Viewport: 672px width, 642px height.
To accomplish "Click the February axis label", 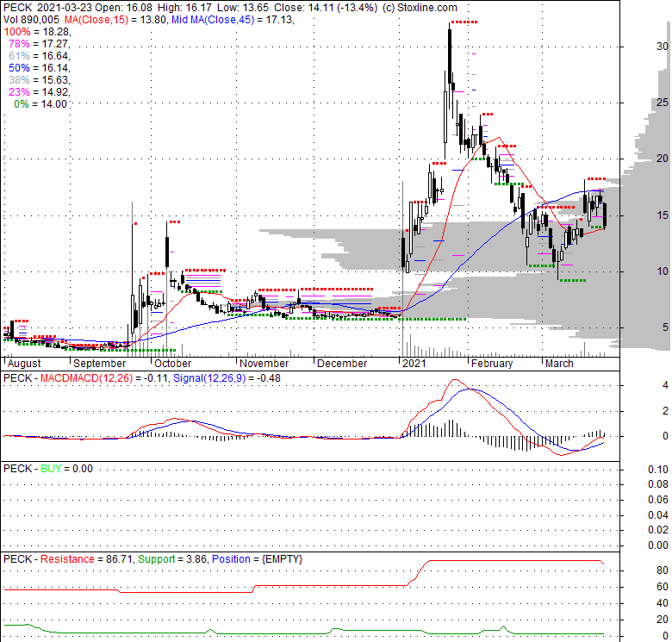I will click(492, 364).
